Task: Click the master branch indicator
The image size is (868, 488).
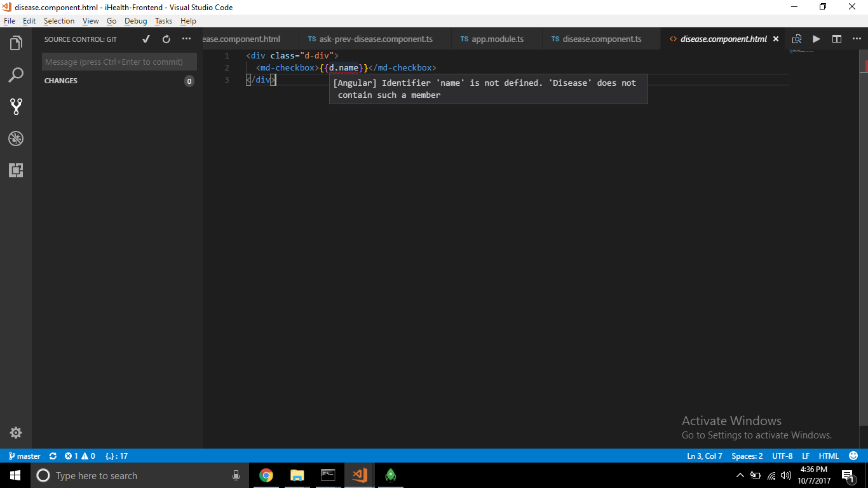Action: (25, 456)
